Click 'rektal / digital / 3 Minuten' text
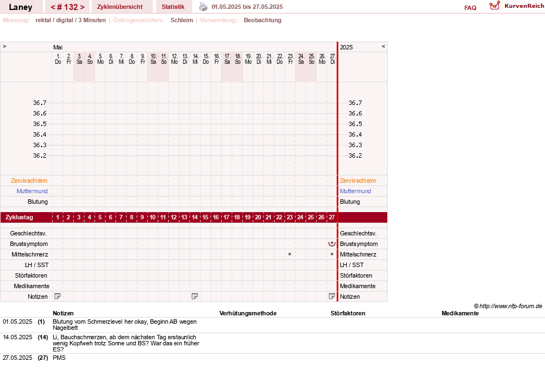 click(71, 20)
